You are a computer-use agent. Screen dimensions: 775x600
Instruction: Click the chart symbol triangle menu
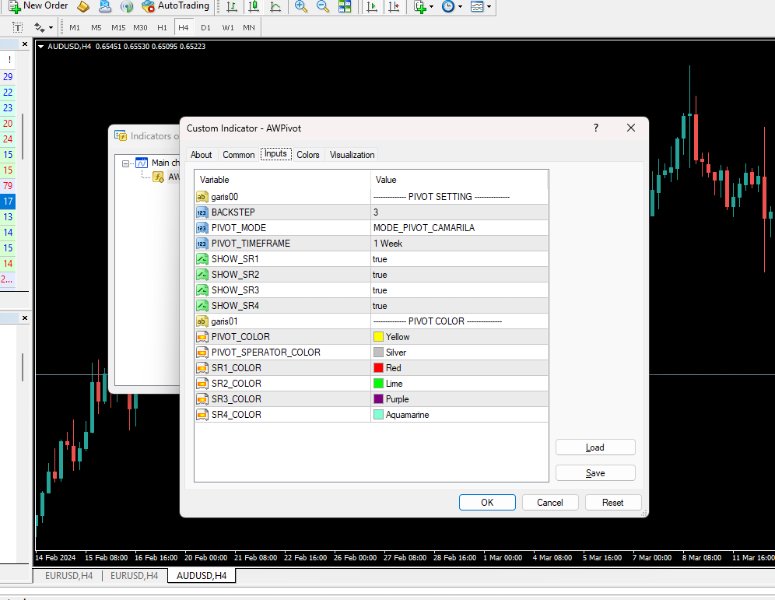coord(41,46)
